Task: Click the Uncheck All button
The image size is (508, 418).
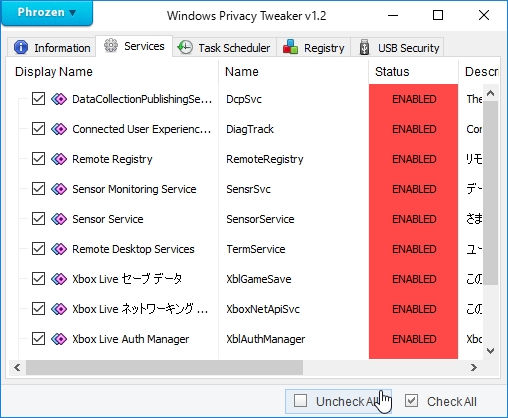Action: (x=338, y=401)
